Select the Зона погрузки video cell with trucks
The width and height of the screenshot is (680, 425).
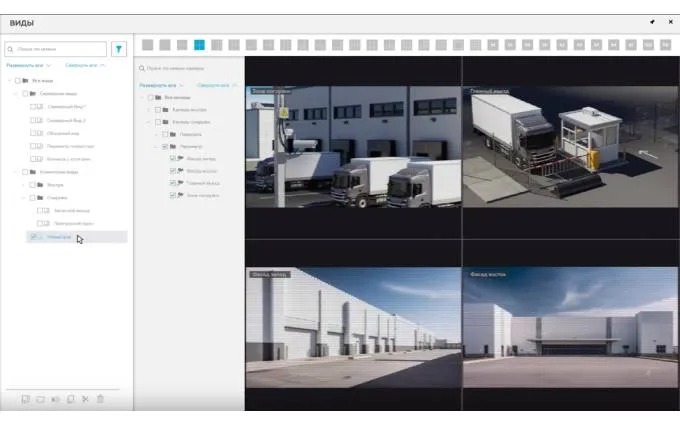click(x=353, y=147)
